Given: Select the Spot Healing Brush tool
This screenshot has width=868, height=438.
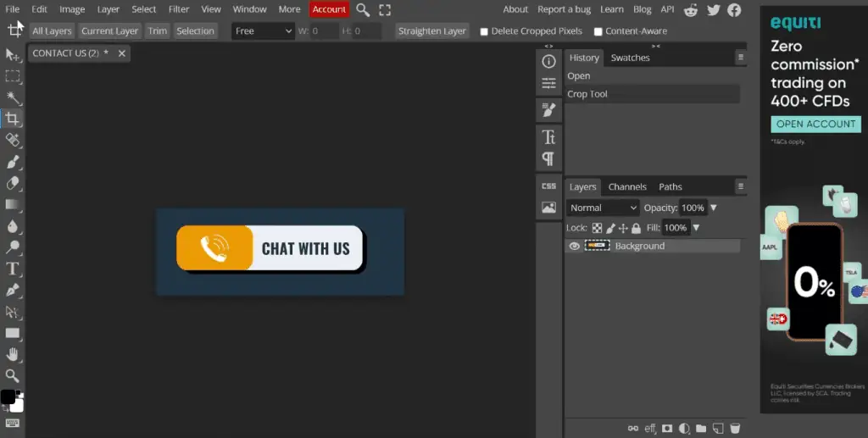Looking at the screenshot, I should point(12,140).
